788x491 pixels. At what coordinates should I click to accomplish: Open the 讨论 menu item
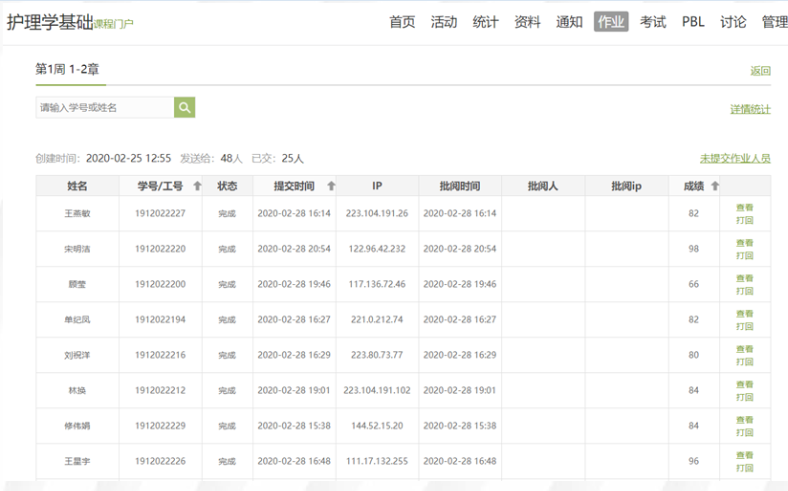(x=733, y=22)
